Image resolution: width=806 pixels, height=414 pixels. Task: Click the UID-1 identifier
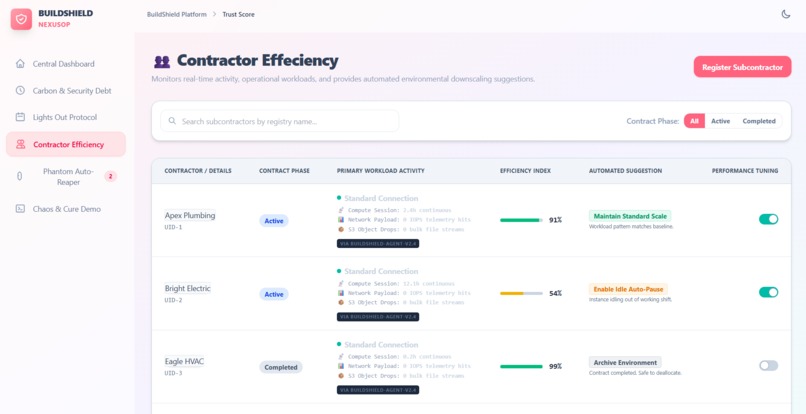(x=173, y=227)
